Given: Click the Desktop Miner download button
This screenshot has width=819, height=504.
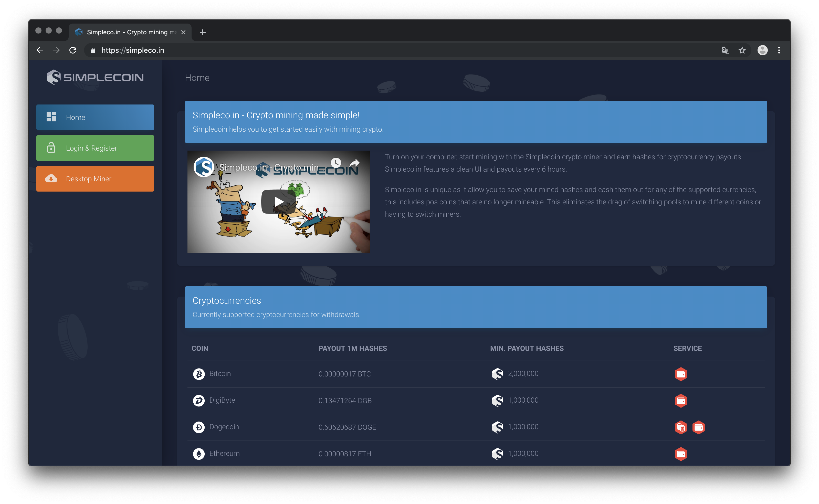Looking at the screenshot, I should coord(95,179).
